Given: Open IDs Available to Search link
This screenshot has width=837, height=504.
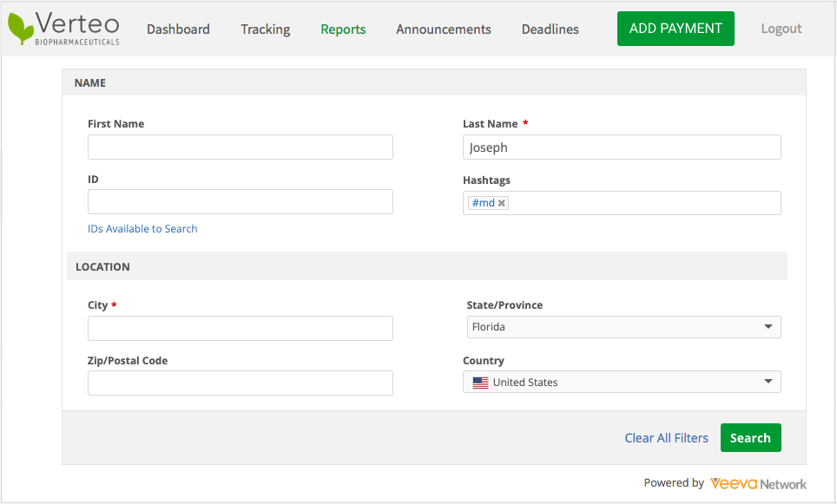Looking at the screenshot, I should click(142, 229).
